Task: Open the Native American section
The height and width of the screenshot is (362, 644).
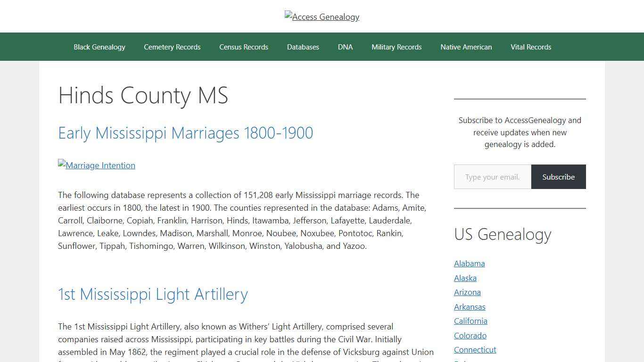Action: [x=466, y=47]
